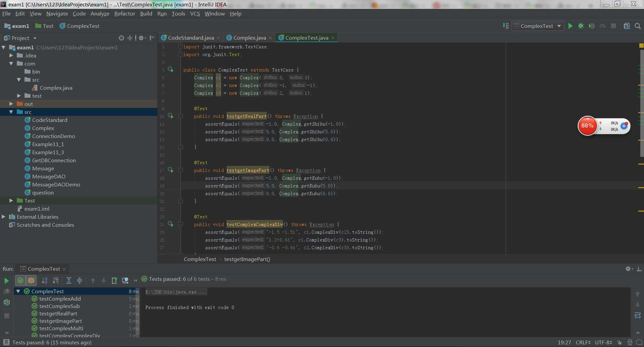This screenshot has height=347, width=644.
Task: Expand the Test folder in project tree
Action: point(11,201)
